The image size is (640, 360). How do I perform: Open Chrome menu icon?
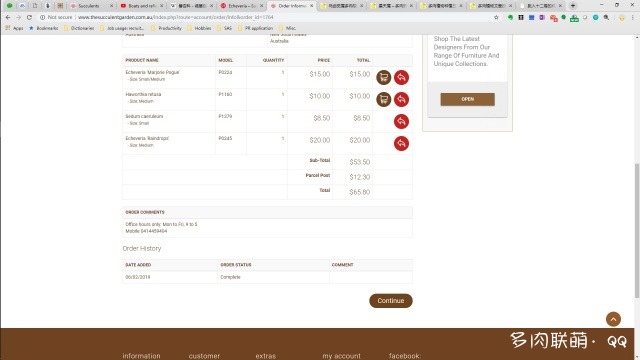point(633,18)
